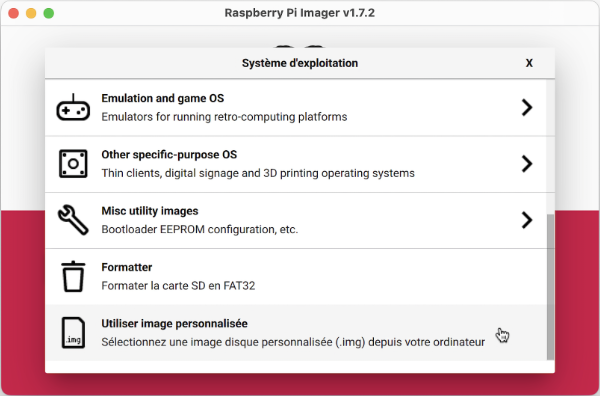Expand Other specific-purpose OS chevron

[527, 164]
